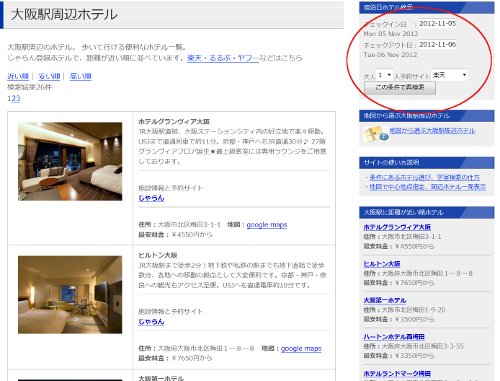
Task: Open the 大人 guest count dropdown
Action: click(x=384, y=75)
